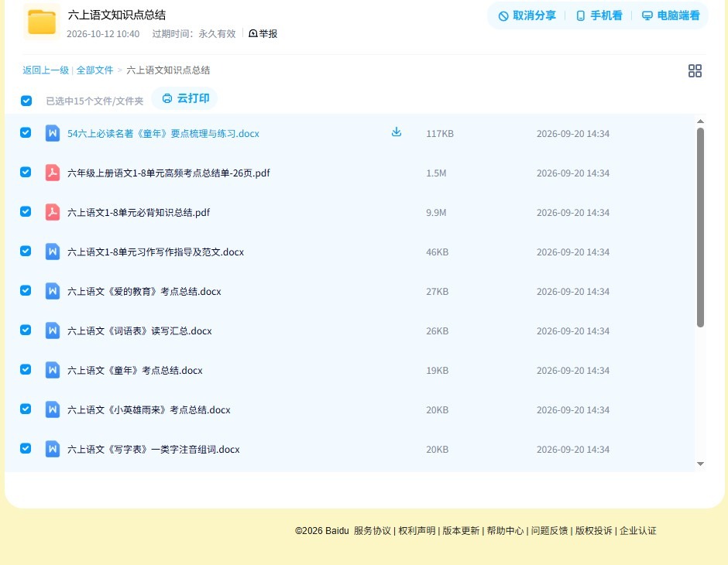
Task: Click the 电脑端看 button
Action: click(671, 15)
